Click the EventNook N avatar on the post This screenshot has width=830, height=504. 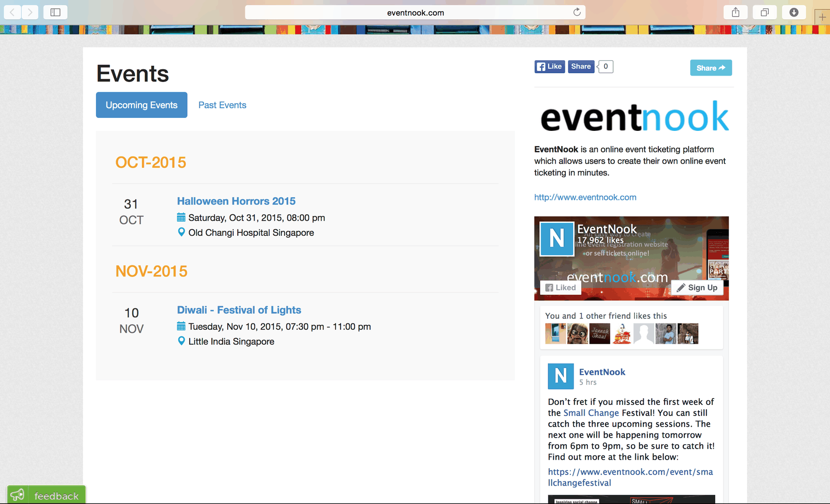(x=561, y=376)
